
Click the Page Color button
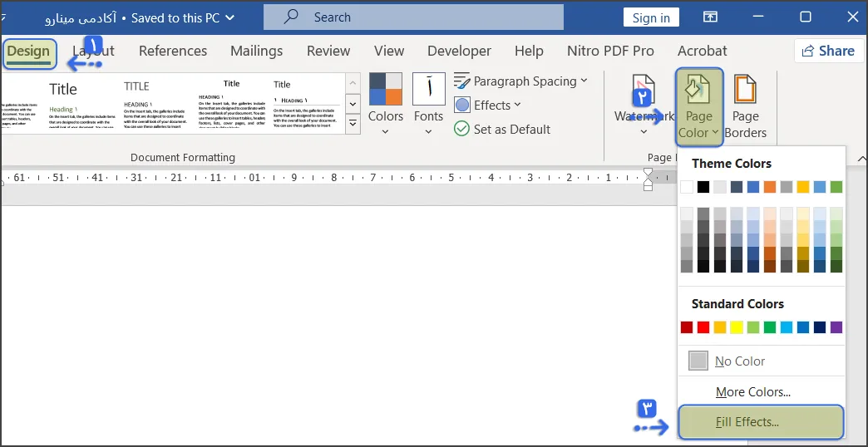[x=699, y=107]
